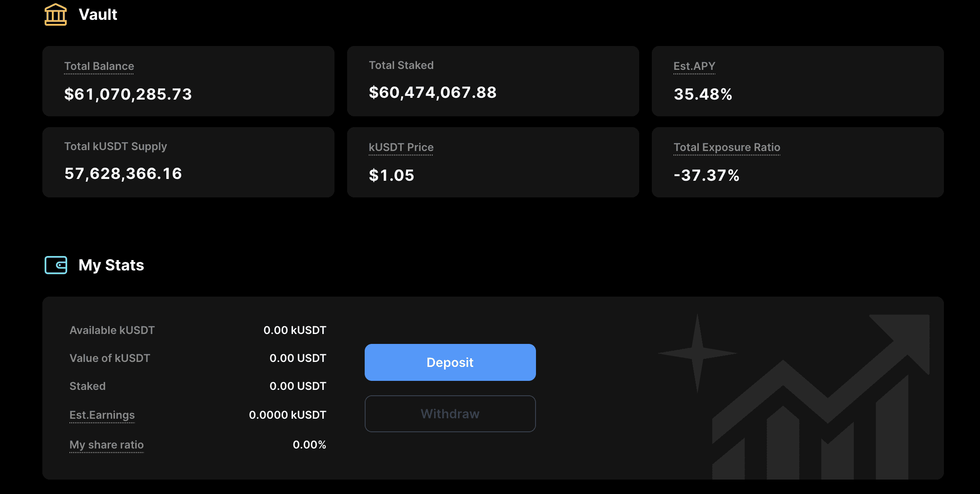This screenshot has width=980, height=494.
Task: Click the -37.37% exposure ratio value
Action: 706,175
